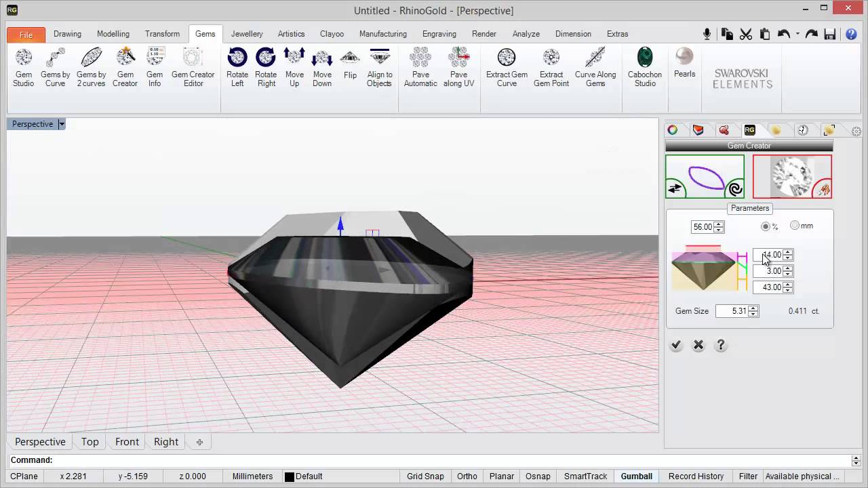Click Move Down gem tool
This screenshot has height=488, width=868.
pos(322,68)
